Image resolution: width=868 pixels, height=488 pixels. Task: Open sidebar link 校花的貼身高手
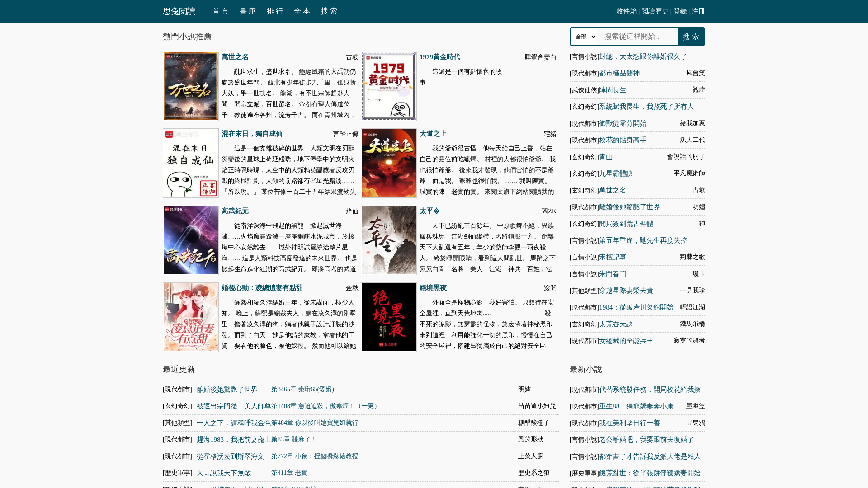[x=623, y=140]
